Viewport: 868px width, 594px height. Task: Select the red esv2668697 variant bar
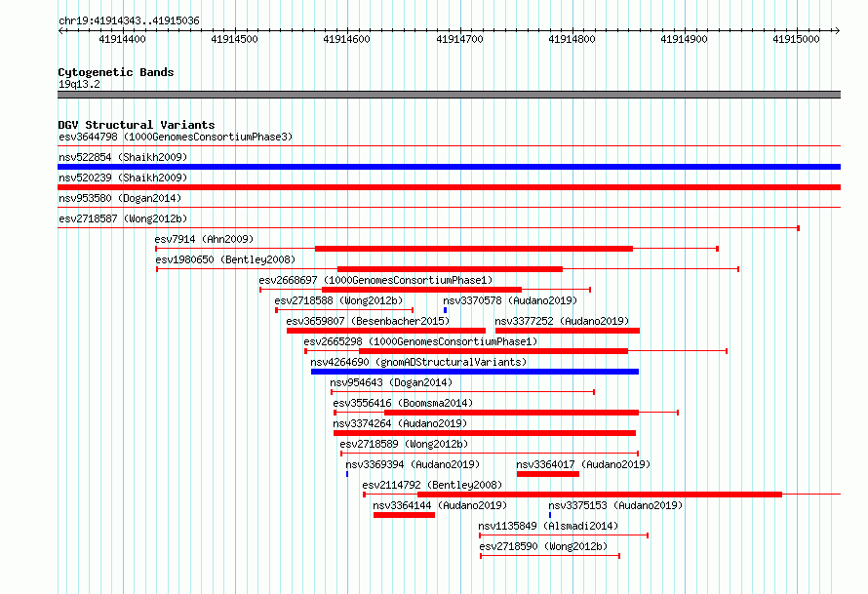tap(422, 290)
